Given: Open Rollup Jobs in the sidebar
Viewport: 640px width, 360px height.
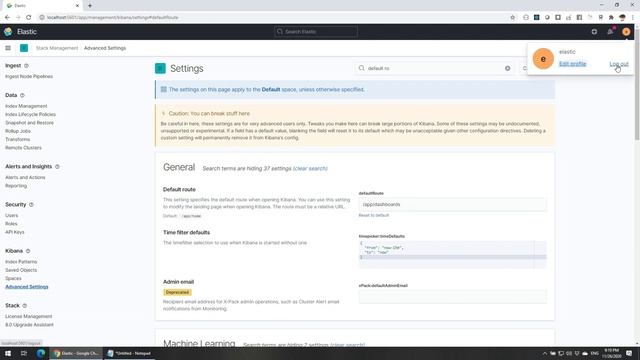Looking at the screenshot, I should click(18, 131).
